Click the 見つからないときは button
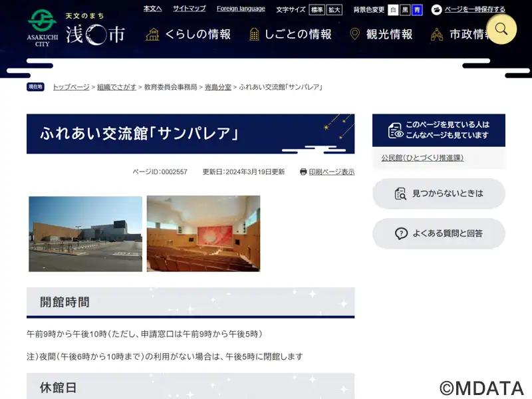Image resolution: width=532 pixels, height=399 pixels. point(439,194)
